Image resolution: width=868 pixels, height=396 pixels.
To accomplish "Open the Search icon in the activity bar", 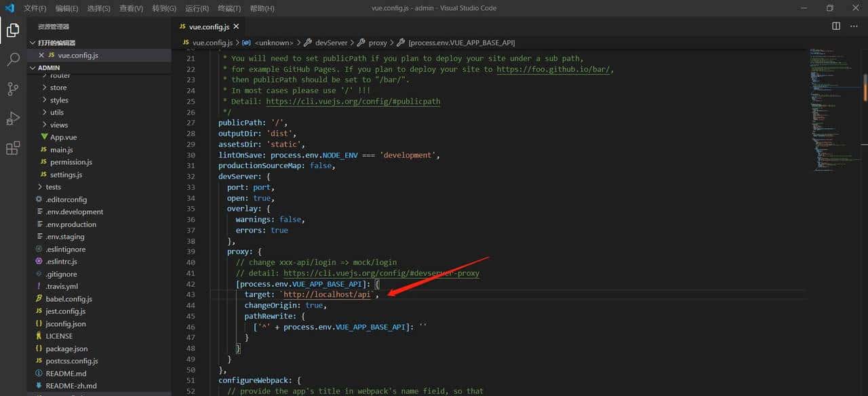I will (x=12, y=60).
